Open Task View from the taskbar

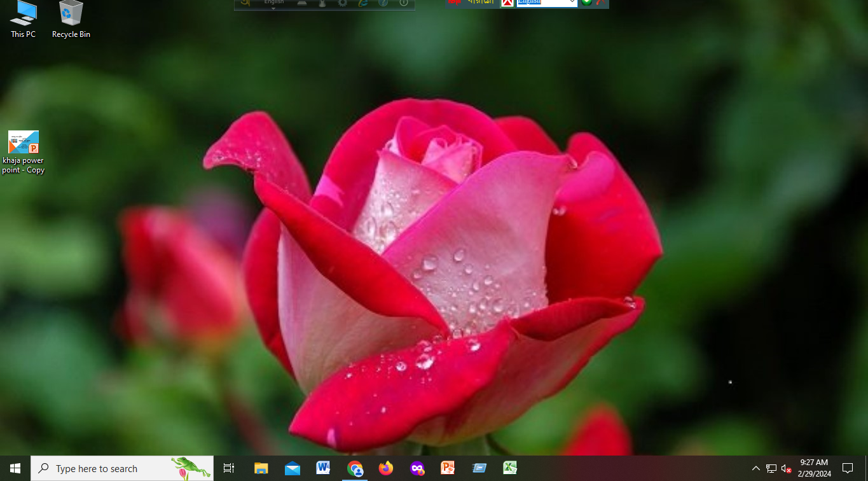(x=229, y=468)
